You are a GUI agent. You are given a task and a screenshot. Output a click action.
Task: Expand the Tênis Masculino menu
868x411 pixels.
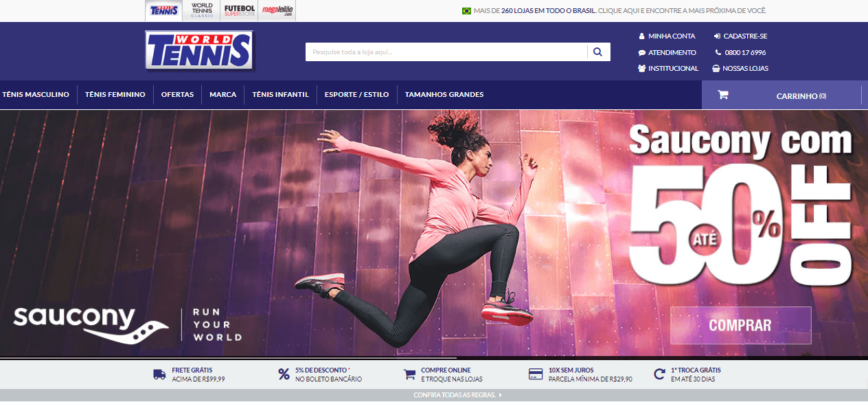pos(36,95)
